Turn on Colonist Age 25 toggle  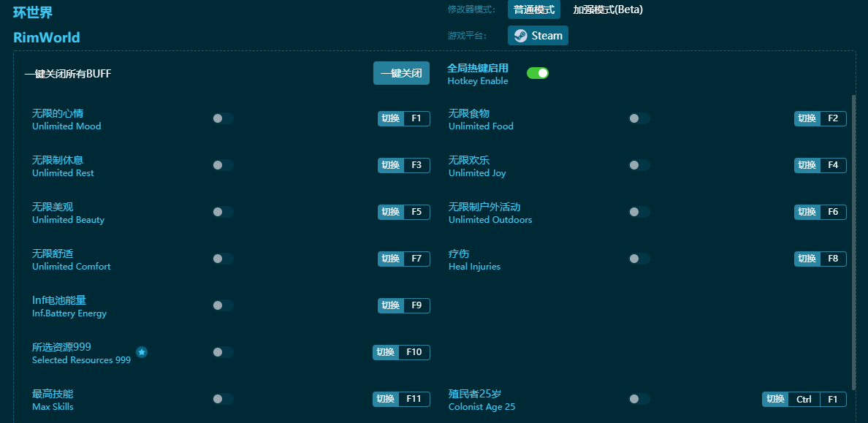coord(639,399)
